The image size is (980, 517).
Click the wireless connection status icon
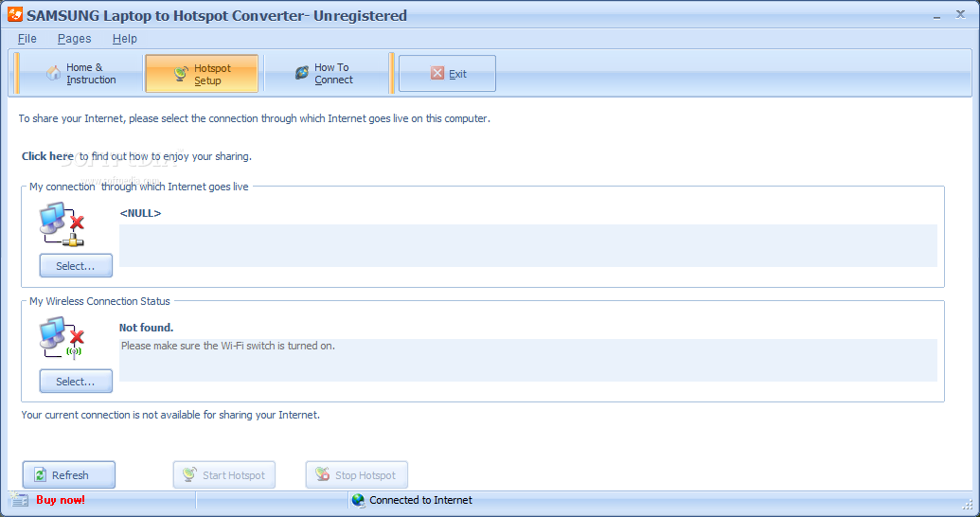[x=62, y=338]
